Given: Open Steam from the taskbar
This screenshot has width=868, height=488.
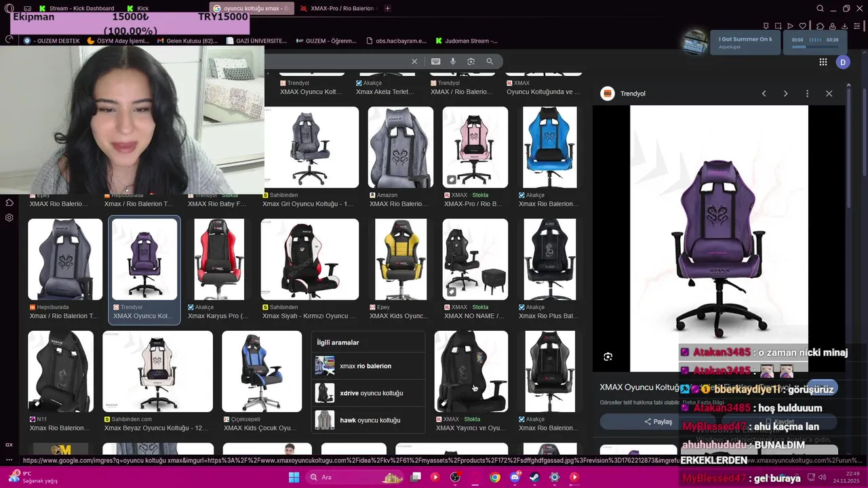Looking at the screenshot, I should [534, 477].
